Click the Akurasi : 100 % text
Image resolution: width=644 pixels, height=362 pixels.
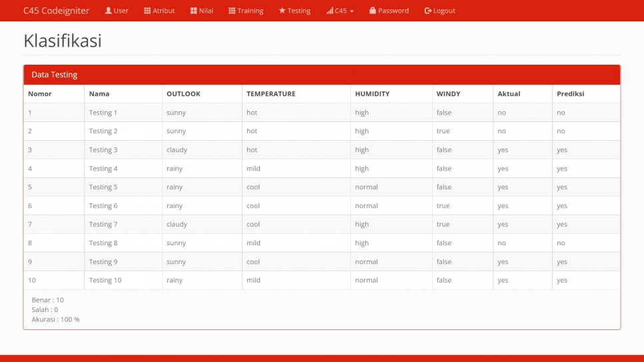[55, 319]
